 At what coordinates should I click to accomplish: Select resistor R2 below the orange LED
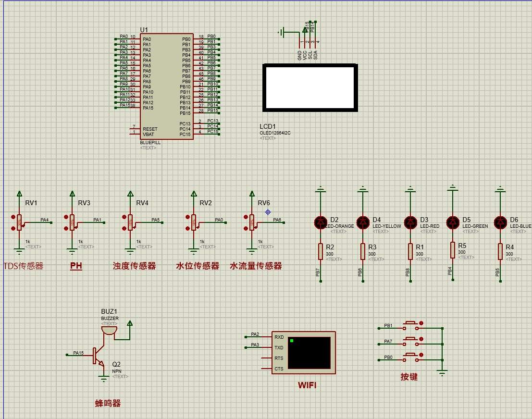pos(321,251)
